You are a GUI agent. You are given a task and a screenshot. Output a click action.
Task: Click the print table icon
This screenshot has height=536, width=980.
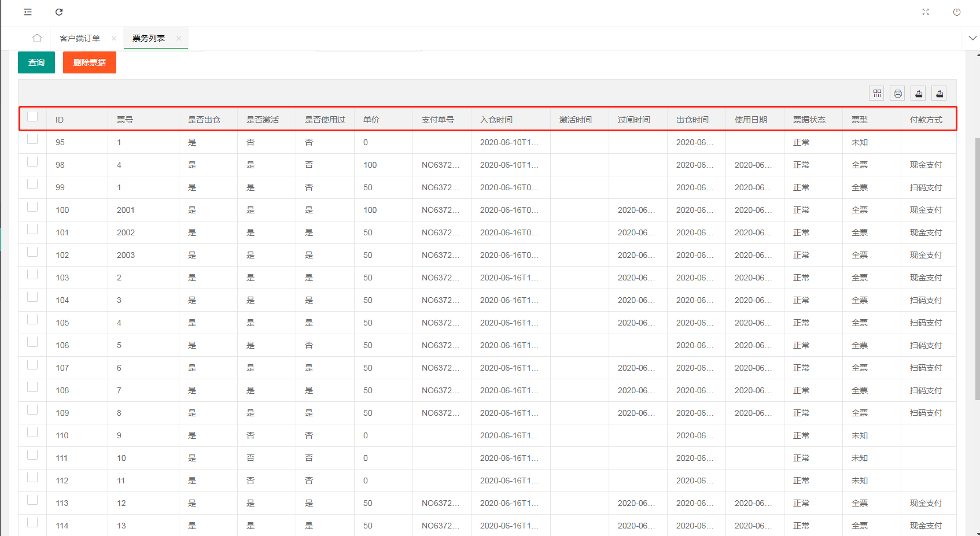pyautogui.click(x=898, y=93)
